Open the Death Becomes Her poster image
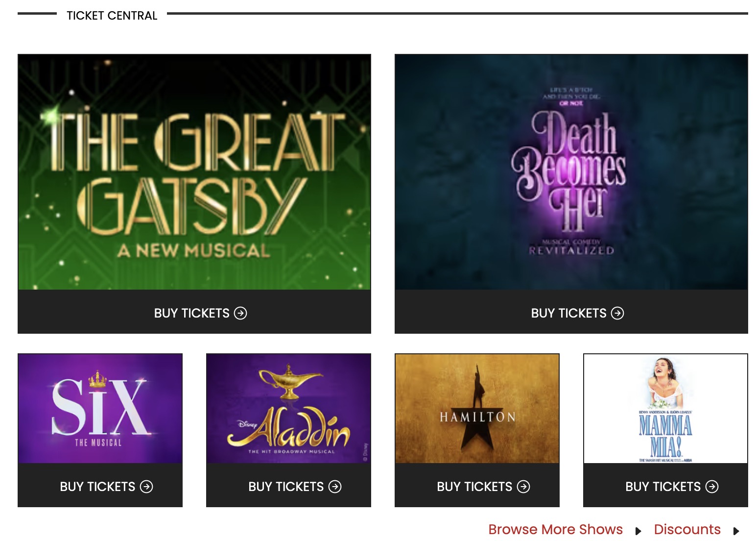The image size is (756, 541). tap(571, 172)
